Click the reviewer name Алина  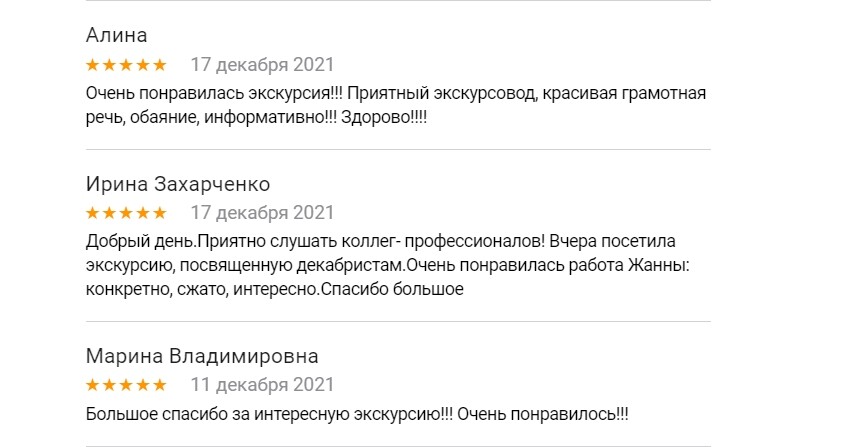tap(116, 36)
